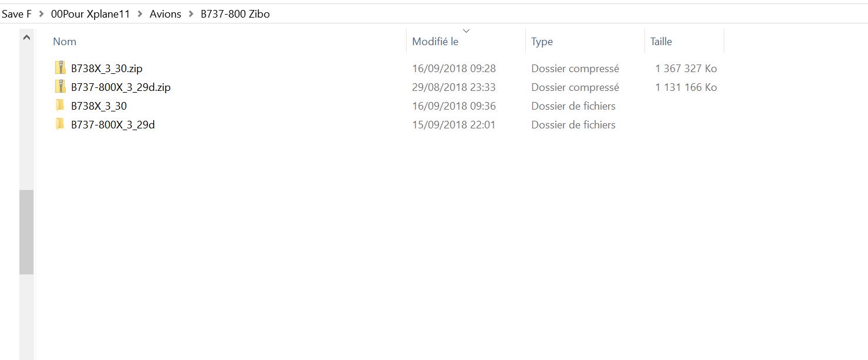The image size is (868, 360).
Task: Expand the chevron after Avions
Action: pos(191,13)
